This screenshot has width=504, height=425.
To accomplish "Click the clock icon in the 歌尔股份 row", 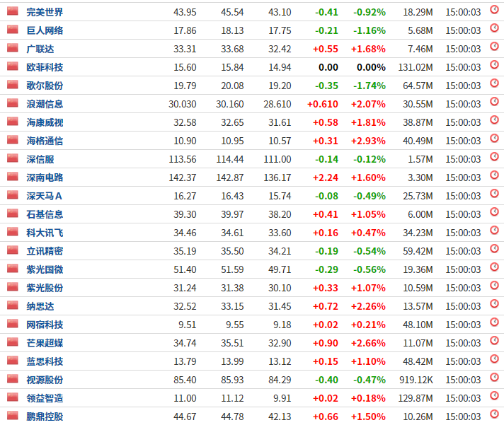I will point(494,83).
